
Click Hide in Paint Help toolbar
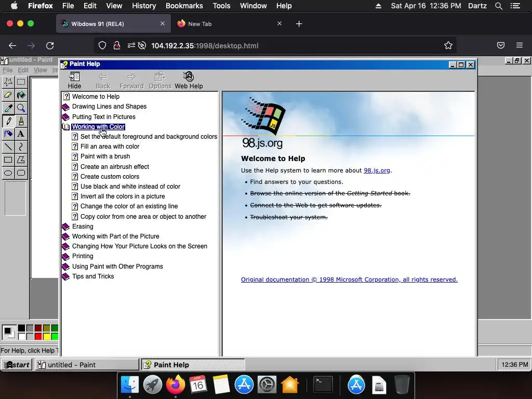point(74,81)
